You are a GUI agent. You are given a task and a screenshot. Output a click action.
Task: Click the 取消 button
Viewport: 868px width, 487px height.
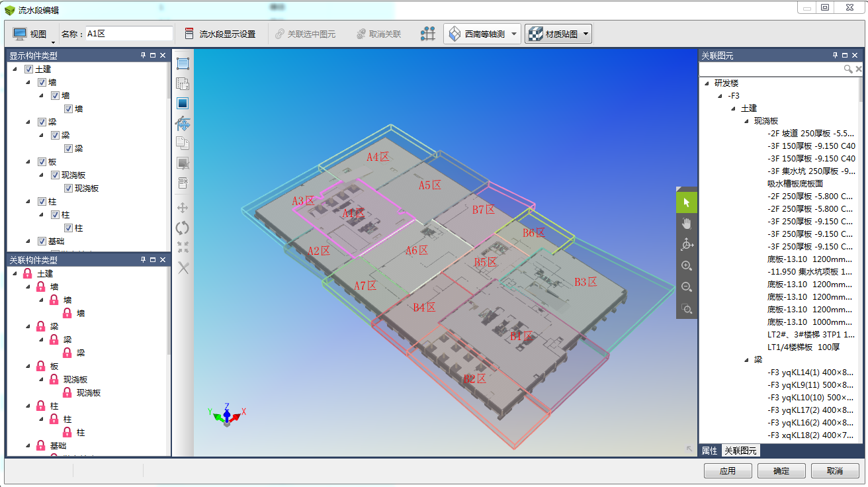[x=835, y=471]
